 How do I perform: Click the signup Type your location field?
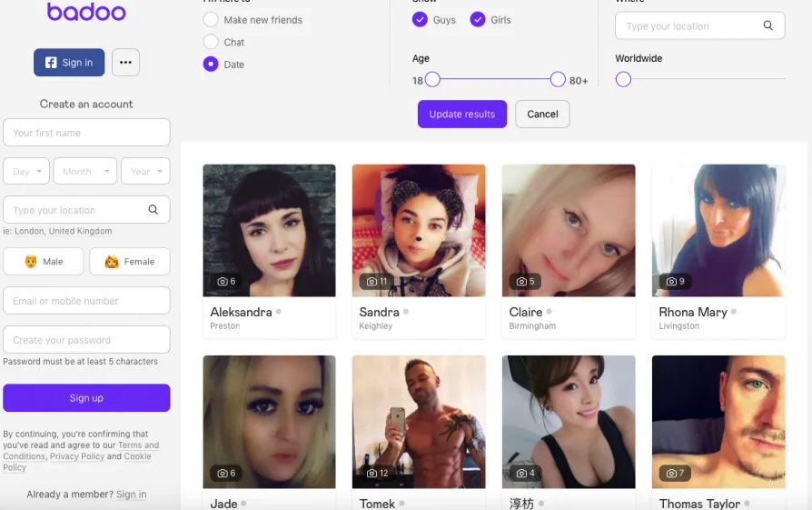tap(86, 209)
